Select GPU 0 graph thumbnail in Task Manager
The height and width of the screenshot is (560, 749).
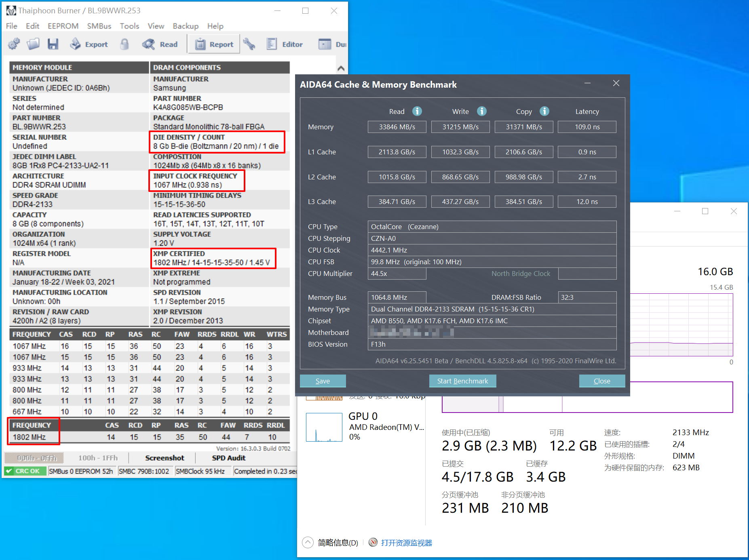tap(324, 427)
